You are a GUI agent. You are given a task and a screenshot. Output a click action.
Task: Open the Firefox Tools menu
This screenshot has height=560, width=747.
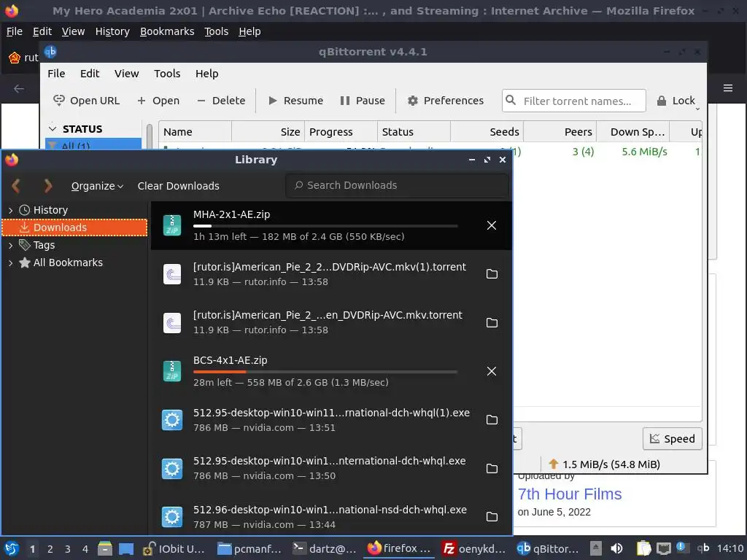(x=216, y=31)
